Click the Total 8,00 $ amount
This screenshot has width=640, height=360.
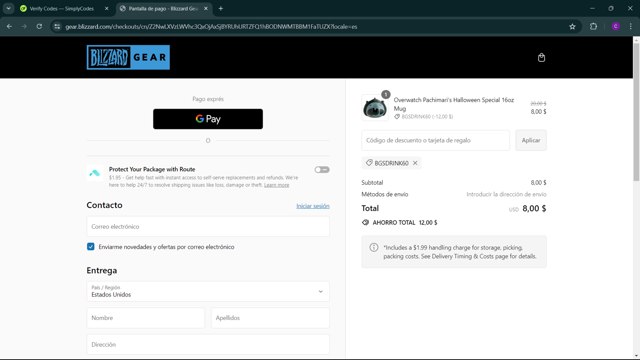tap(534, 208)
